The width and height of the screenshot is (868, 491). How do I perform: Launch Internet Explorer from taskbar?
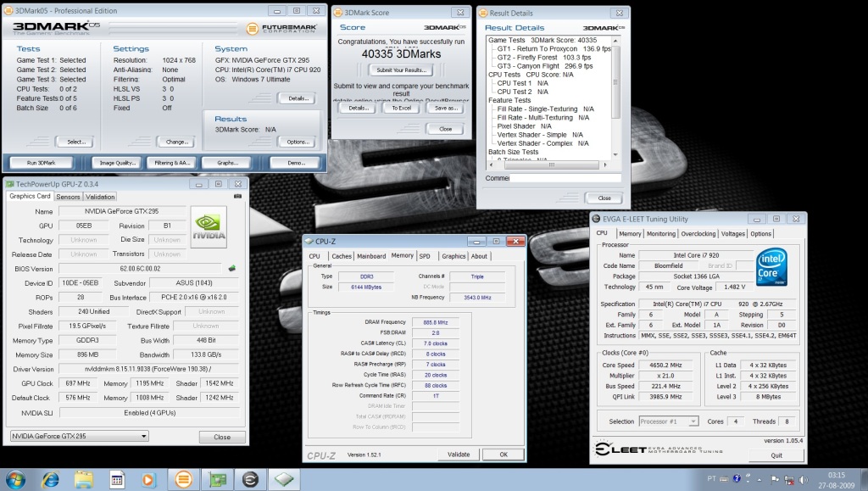click(50, 479)
